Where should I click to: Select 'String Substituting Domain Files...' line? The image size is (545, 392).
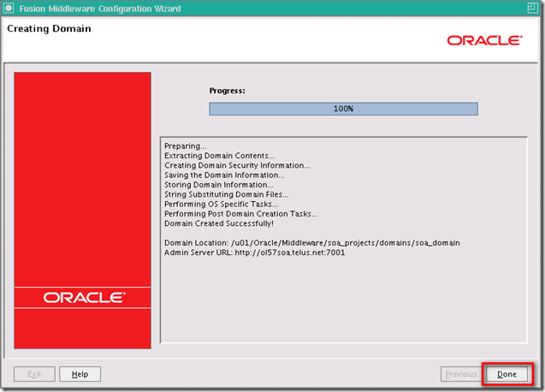[226, 194]
